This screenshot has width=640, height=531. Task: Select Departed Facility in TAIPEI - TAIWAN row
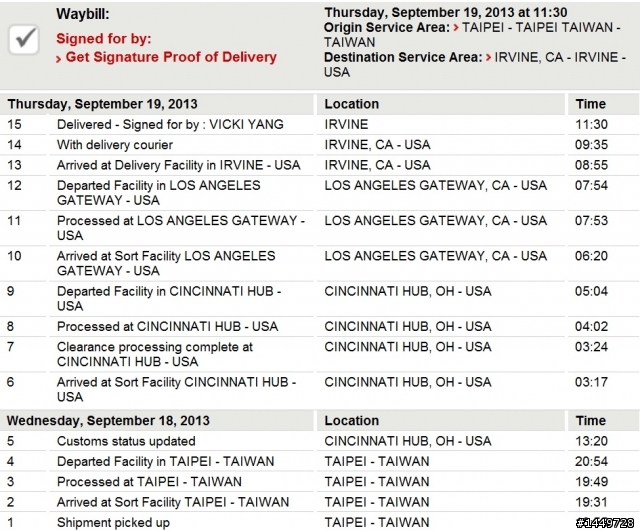point(320,462)
